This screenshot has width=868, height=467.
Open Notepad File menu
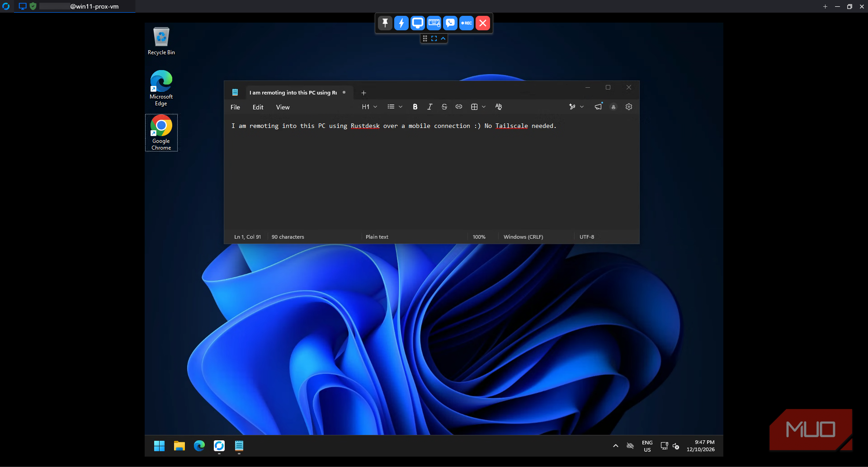(x=235, y=107)
